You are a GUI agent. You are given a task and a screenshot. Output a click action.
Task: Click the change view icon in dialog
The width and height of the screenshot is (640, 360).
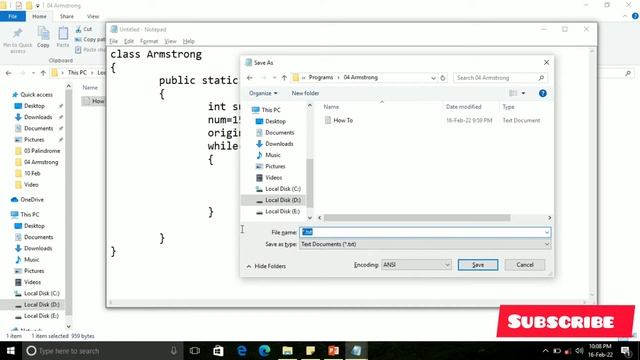pyautogui.click(x=513, y=93)
